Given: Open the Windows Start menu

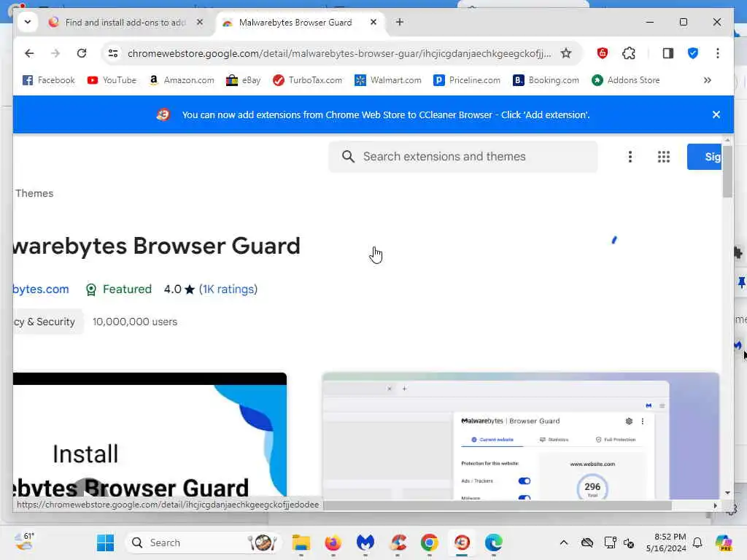Looking at the screenshot, I should coord(105,542).
